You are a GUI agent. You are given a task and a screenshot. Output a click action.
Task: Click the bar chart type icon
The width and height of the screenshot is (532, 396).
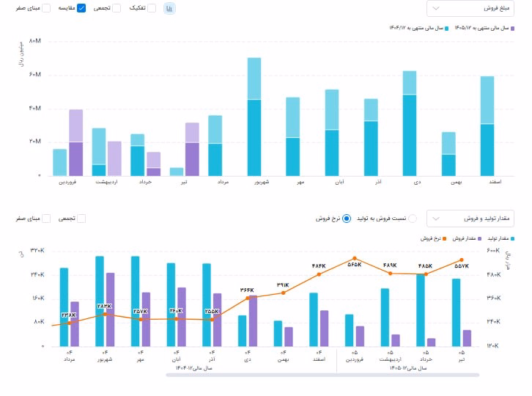(169, 8)
